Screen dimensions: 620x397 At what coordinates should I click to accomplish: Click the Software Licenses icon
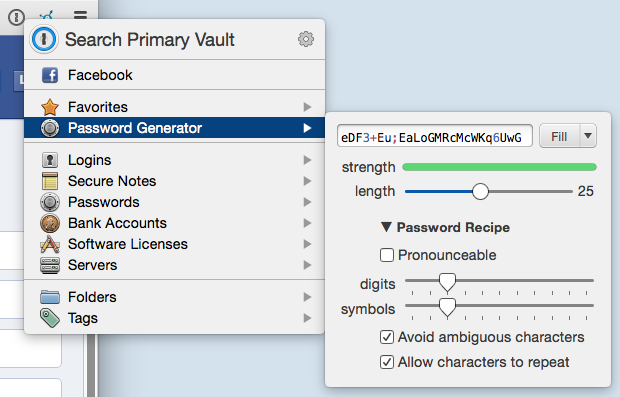(50, 244)
